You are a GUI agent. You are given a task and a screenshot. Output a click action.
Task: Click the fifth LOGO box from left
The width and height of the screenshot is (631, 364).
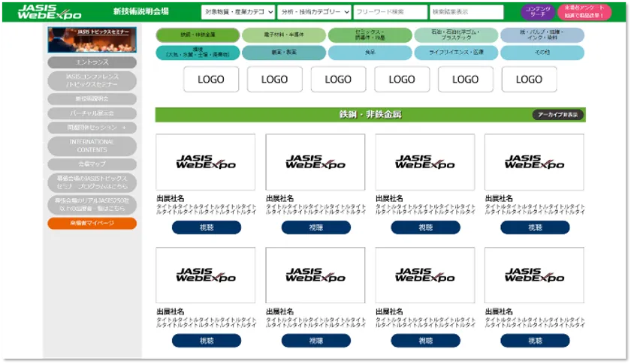tap(465, 80)
